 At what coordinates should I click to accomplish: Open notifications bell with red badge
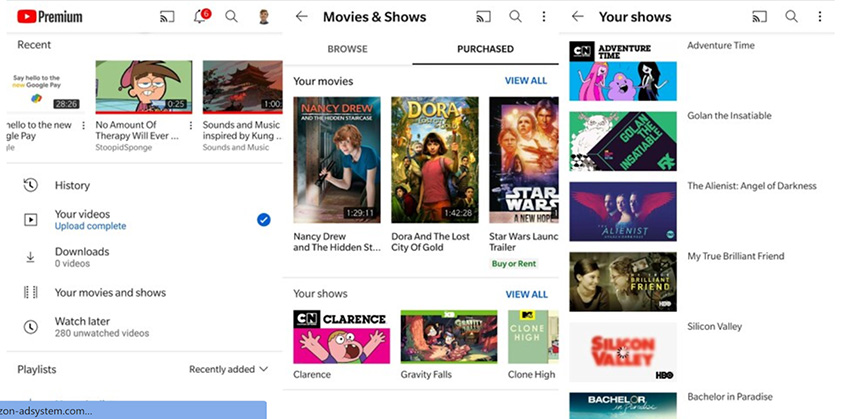pyautogui.click(x=201, y=16)
